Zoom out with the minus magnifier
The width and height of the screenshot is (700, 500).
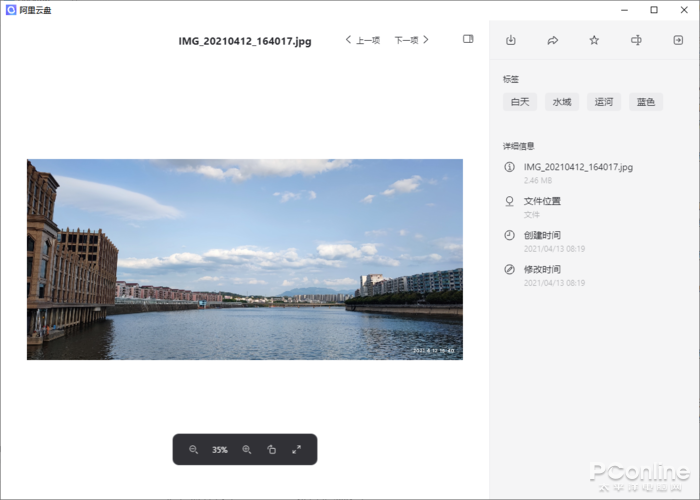[194, 450]
